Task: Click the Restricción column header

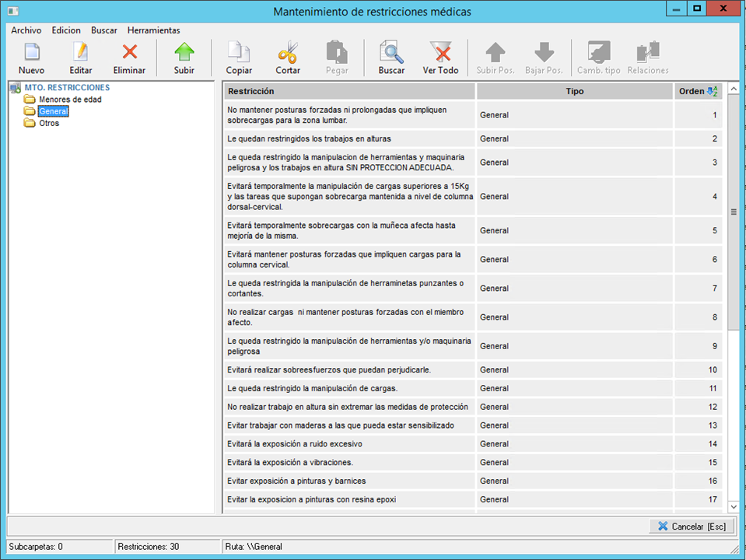Action: (x=349, y=91)
